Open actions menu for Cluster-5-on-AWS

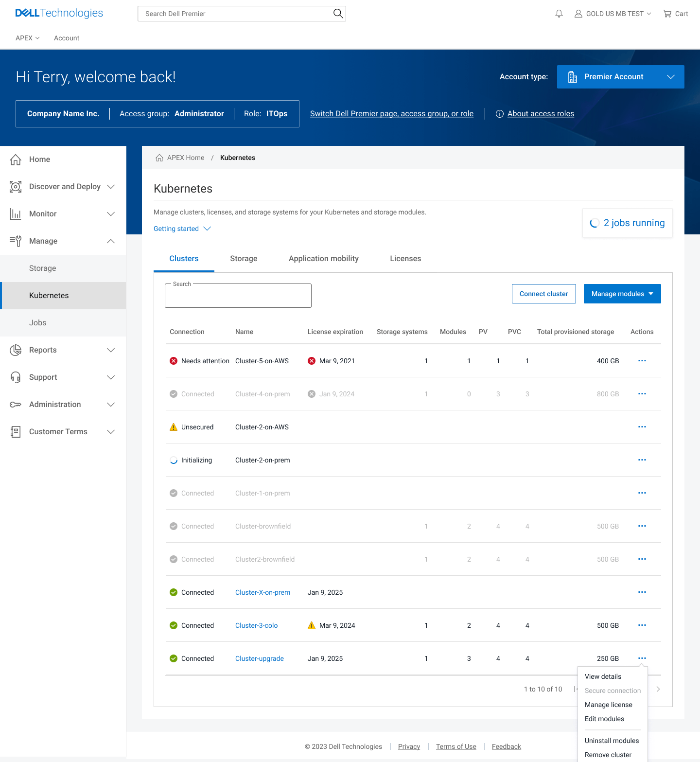(x=642, y=361)
